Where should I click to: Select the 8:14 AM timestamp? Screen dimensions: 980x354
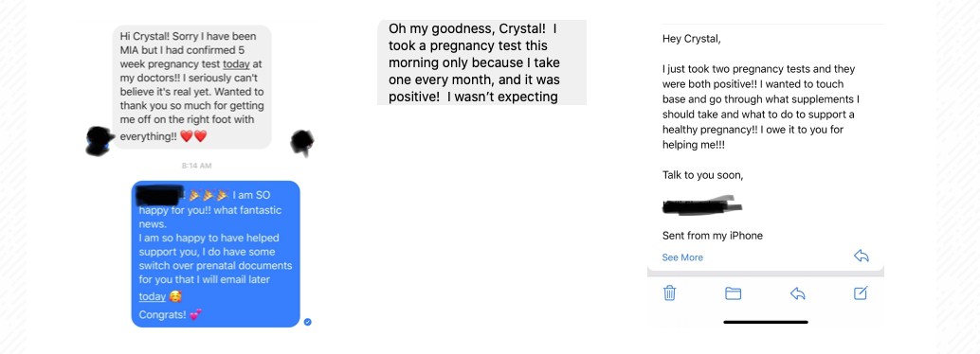coord(197,166)
